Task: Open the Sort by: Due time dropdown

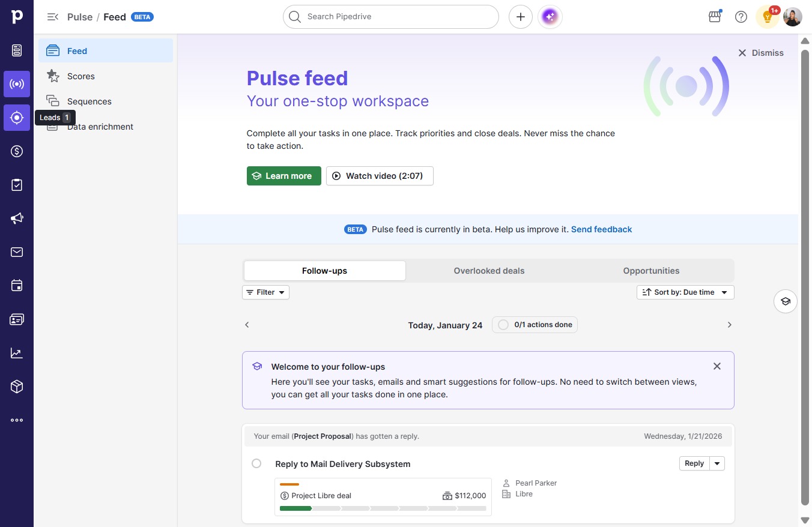Action: tap(685, 292)
